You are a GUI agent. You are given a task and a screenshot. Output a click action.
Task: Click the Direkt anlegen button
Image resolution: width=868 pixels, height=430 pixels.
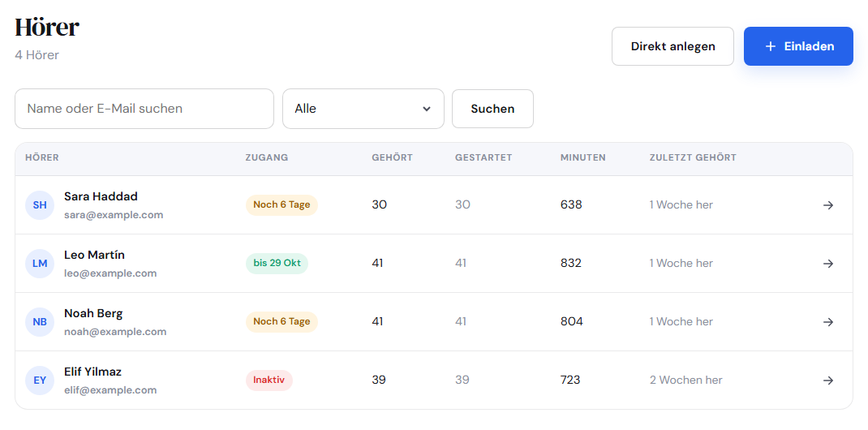672,46
